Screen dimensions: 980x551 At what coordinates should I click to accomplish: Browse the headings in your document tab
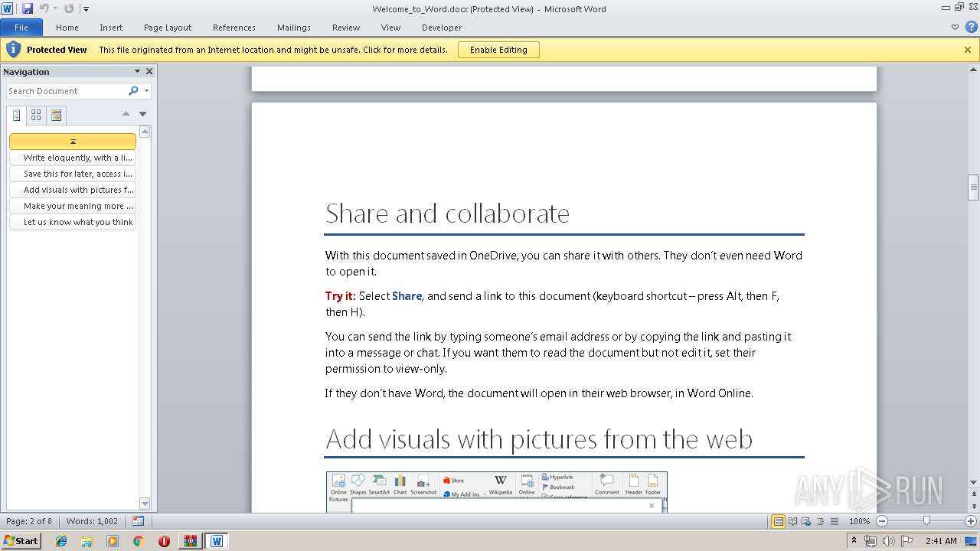coord(16,116)
